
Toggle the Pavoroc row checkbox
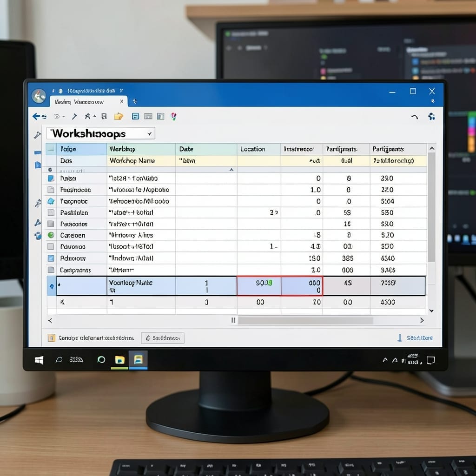point(51,246)
